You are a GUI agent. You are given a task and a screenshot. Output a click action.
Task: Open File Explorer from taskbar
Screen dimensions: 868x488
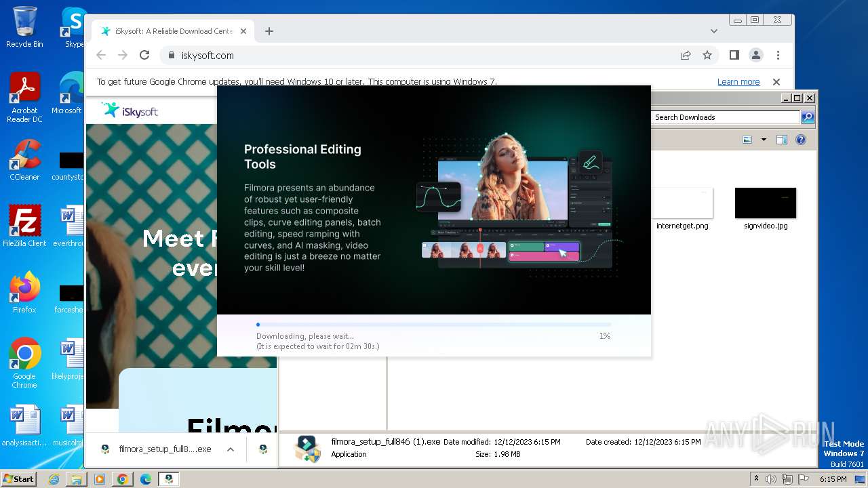point(77,479)
